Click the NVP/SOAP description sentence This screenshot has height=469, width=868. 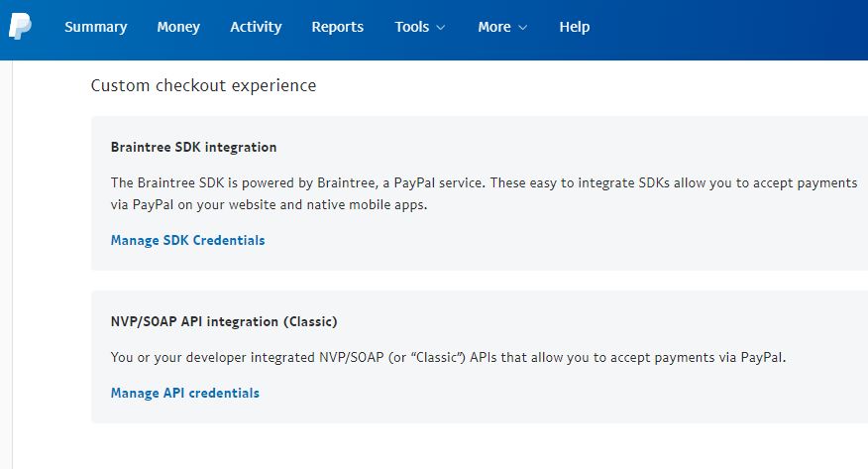click(449, 357)
